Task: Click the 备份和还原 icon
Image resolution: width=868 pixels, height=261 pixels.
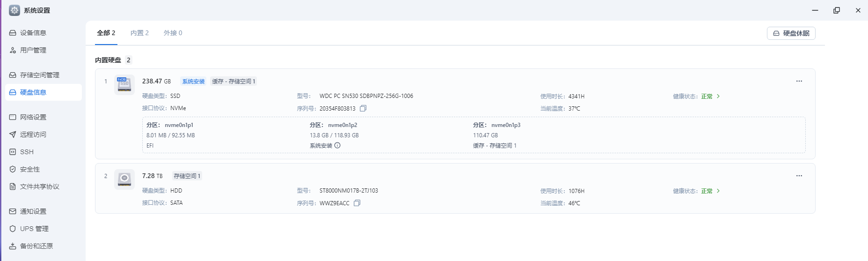Action: pos(13,246)
